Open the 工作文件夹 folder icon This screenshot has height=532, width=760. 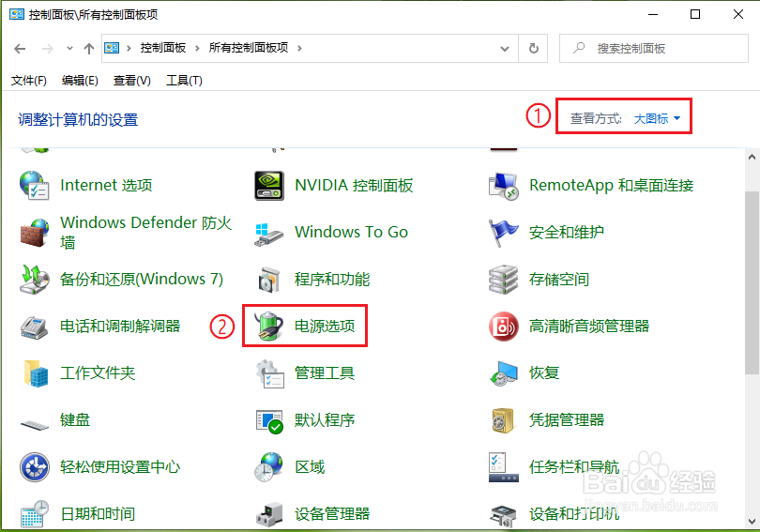(x=36, y=373)
